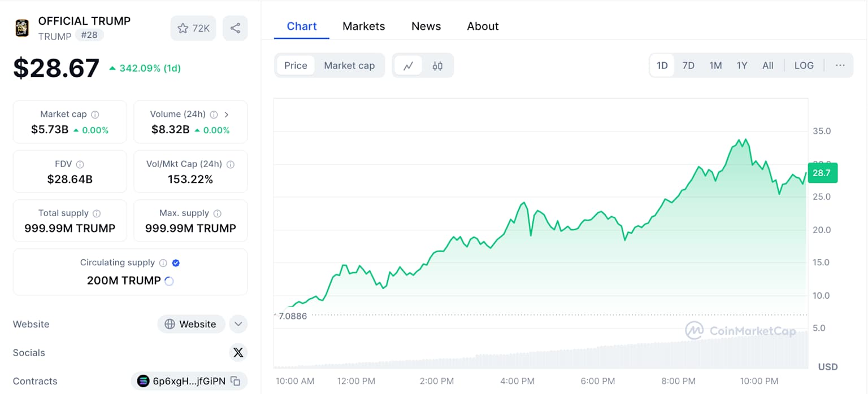The height and width of the screenshot is (394, 868).
Task: Expand Volume (24h) details arrow
Action: pyautogui.click(x=227, y=115)
